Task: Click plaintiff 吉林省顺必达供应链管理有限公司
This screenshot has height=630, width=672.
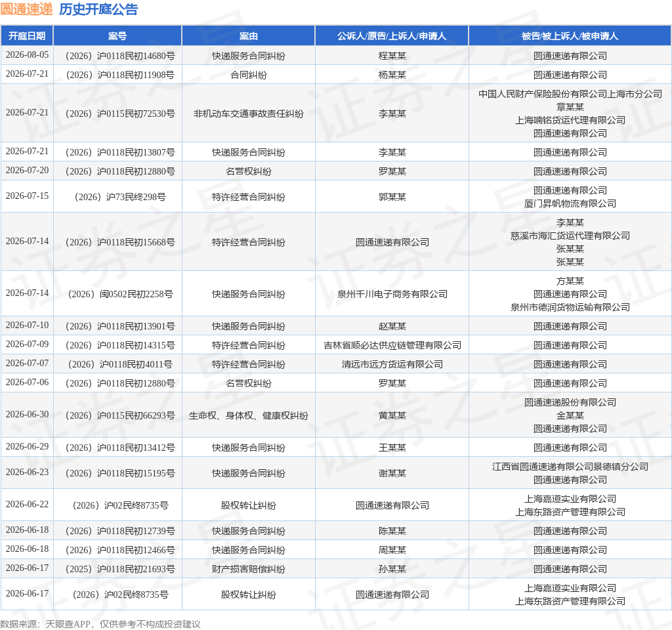Action: [392, 345]
